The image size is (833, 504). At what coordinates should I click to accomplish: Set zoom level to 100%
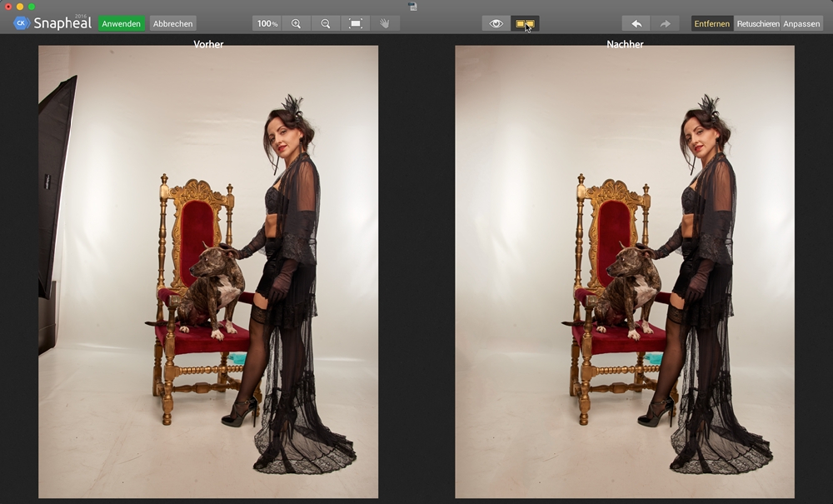click(x=267, y=23)
